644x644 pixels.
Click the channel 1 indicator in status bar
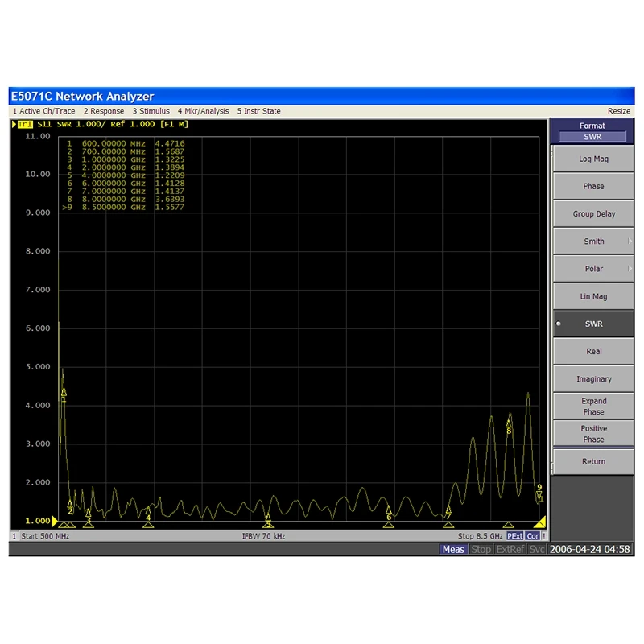(x=13, y=535)
